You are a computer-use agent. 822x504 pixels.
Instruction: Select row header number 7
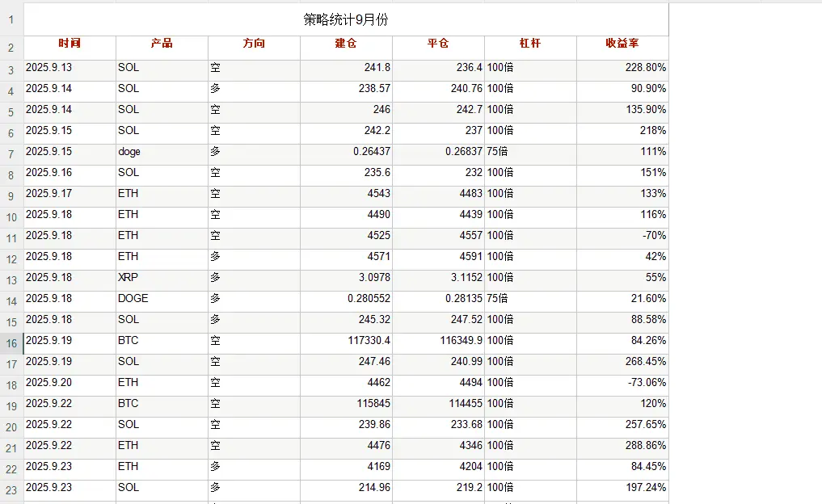click(x=11, y=154)
